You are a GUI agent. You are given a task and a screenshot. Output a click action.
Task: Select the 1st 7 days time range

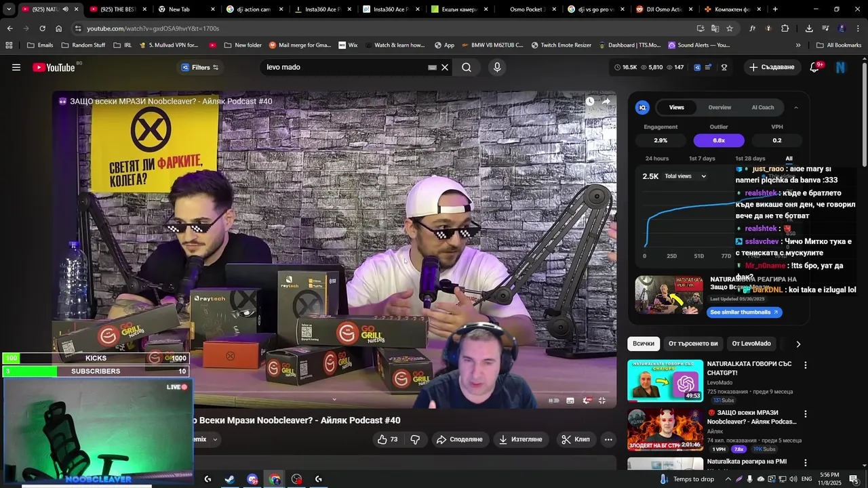pos(702,159)
